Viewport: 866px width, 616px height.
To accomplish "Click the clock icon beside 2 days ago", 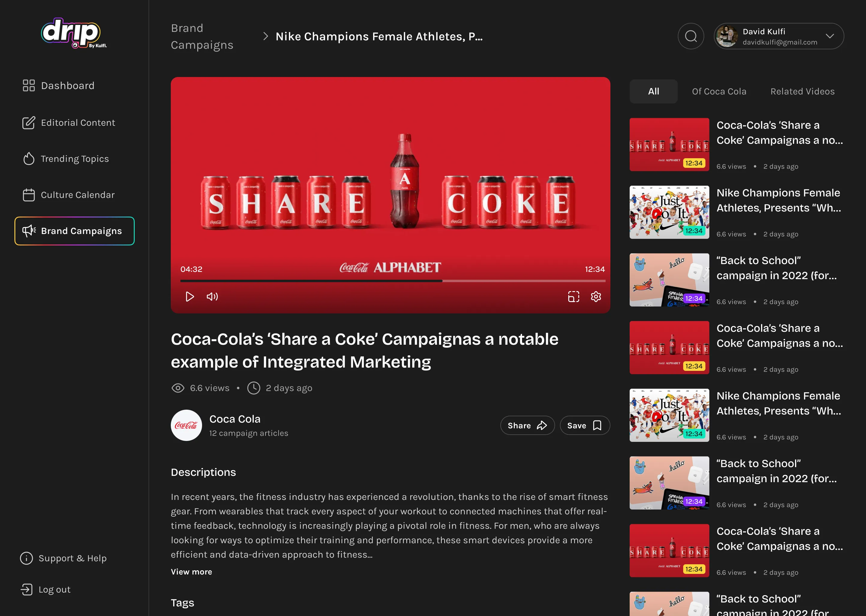I will click(x=254, y=388).
